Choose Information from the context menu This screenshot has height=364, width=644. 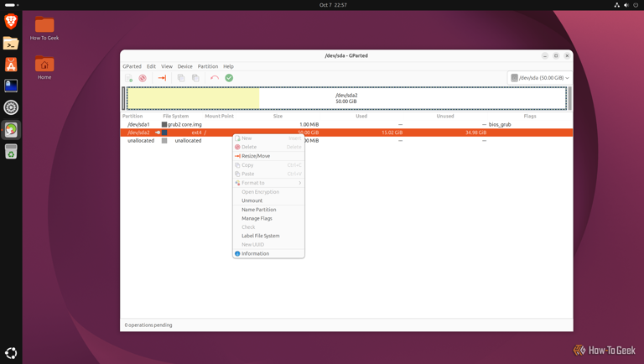[x=268, y=253]
